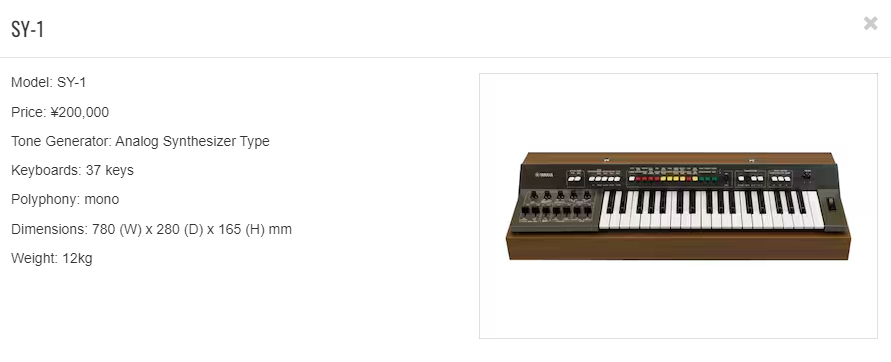
Task: Click the green tone buttons on the synth panel
Action: tap(707, 179)
